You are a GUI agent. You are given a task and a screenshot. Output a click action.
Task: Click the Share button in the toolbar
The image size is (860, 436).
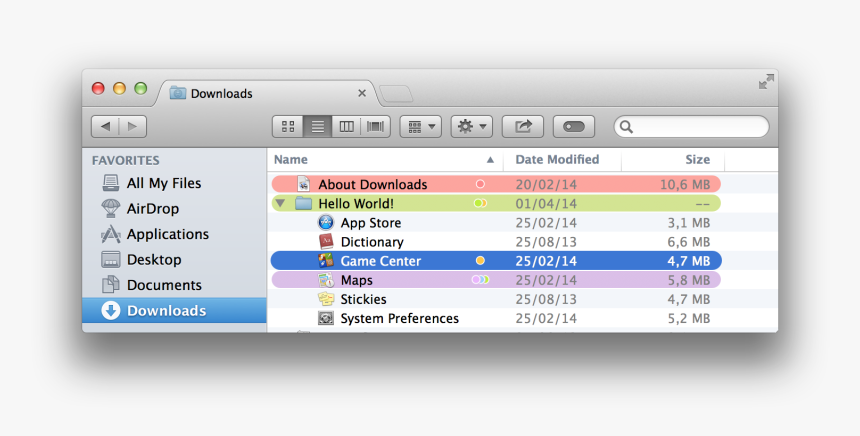[x=522, y=127]
